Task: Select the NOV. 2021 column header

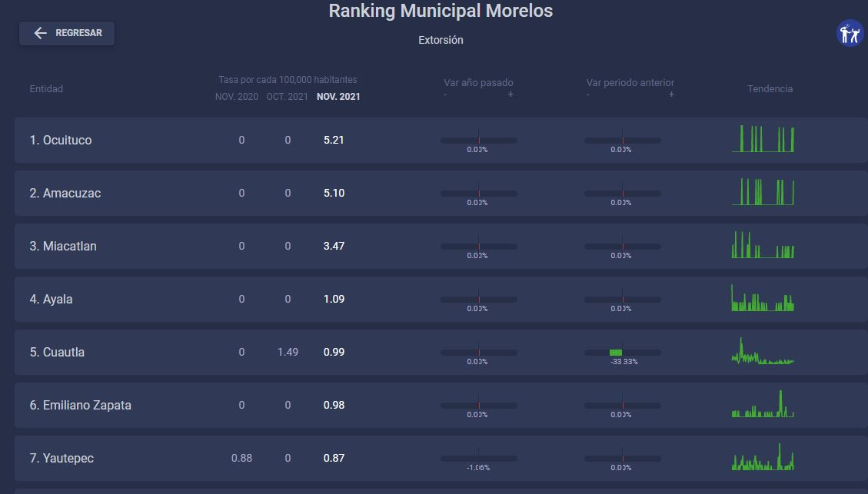Action: pyautogui.click(x=338, y=97)
